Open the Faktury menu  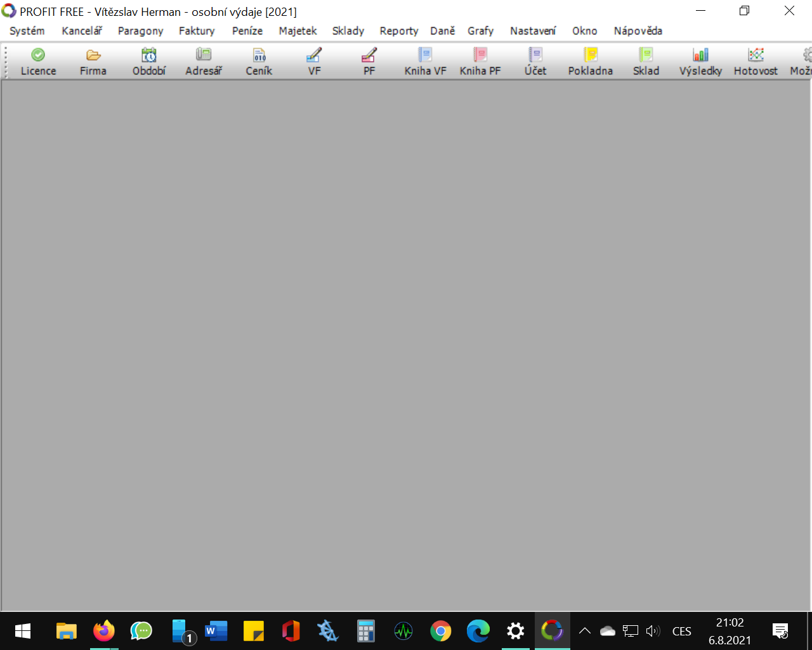197,30
